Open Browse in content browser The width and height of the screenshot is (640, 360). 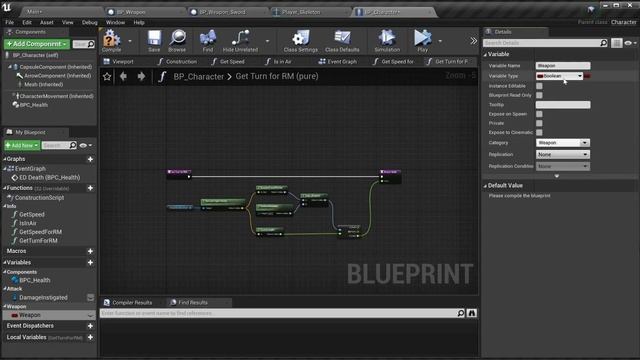pos(177,40)
